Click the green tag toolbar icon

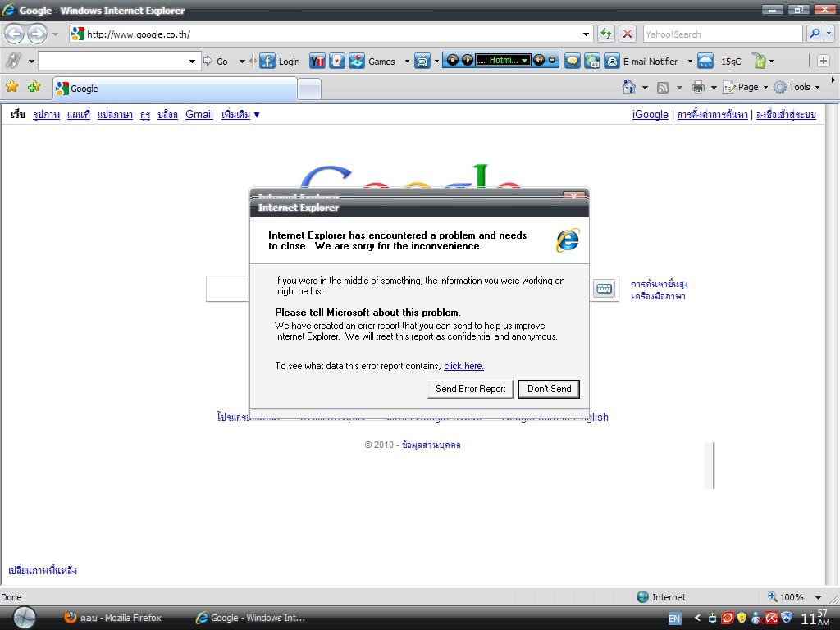pyautogui.click(x=759, y=61)
